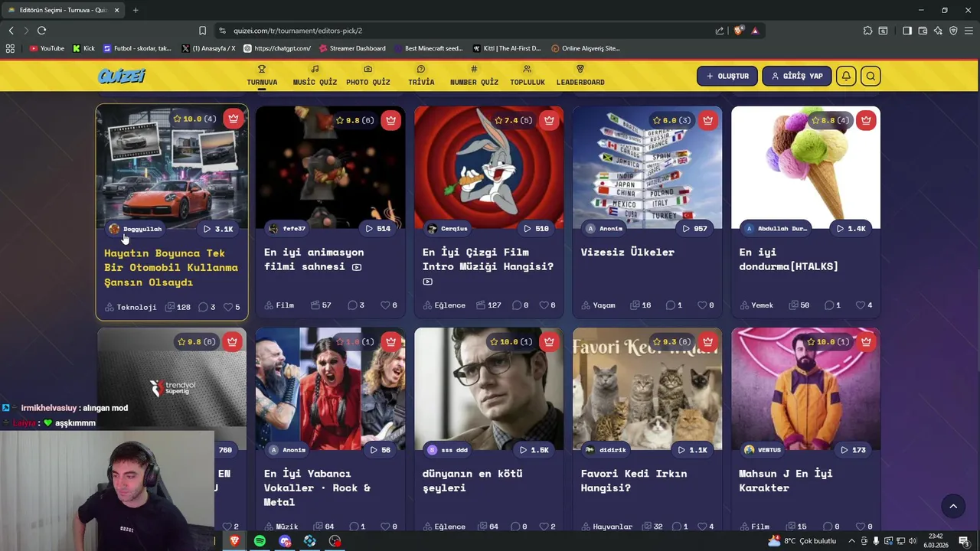The width and height of the screenshot is (980, 551).
Task: Reload the page
Action: coord(41,31)
